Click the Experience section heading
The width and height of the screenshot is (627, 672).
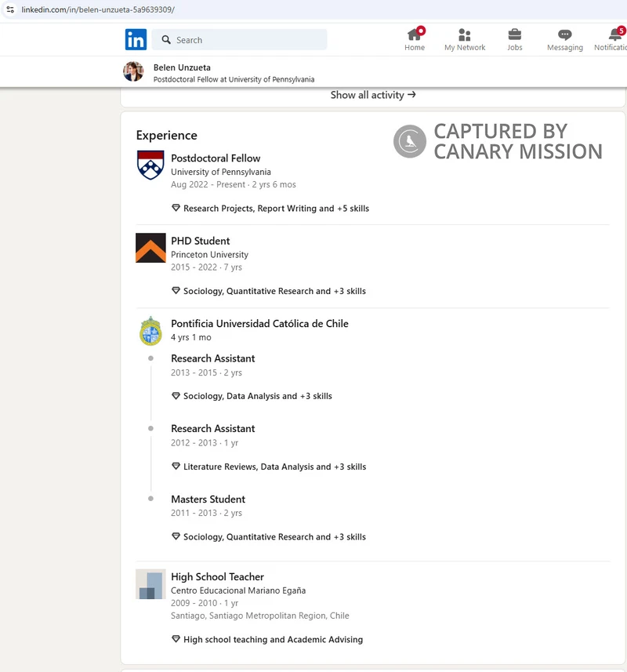[x=167, y=136]
